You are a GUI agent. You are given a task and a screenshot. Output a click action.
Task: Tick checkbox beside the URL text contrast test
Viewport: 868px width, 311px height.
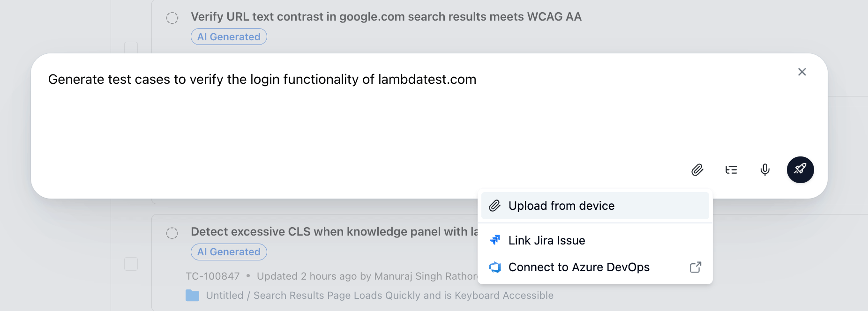[x=131, y=48]
